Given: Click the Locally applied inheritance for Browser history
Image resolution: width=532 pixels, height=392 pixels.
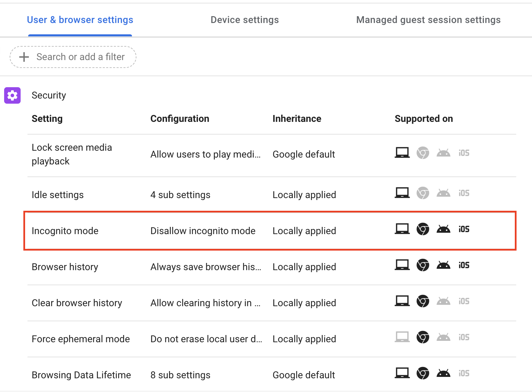Looking at the screenshot, I should click(304, 267).
